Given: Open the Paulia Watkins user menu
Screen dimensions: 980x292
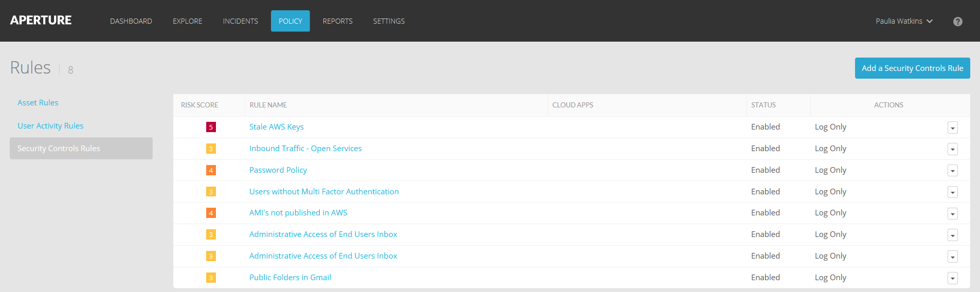Looking at the screenshot, I should (x=904, y=21).
